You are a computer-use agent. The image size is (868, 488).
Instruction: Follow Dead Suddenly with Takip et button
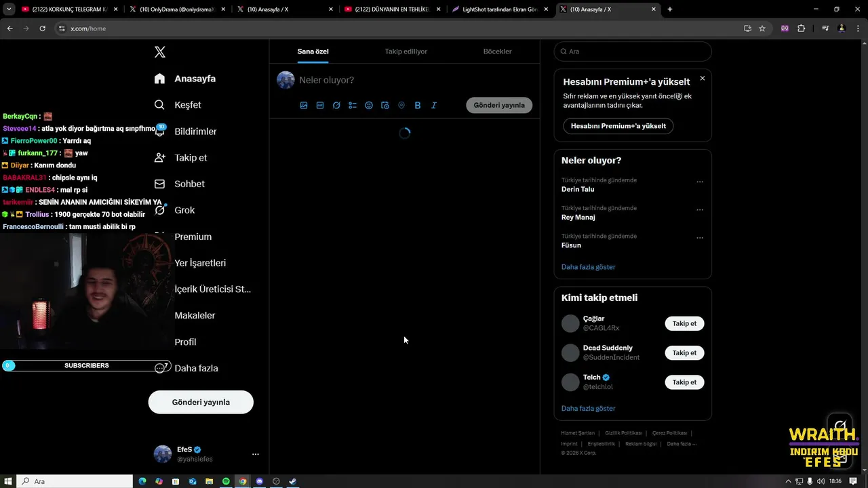point(684,352)
